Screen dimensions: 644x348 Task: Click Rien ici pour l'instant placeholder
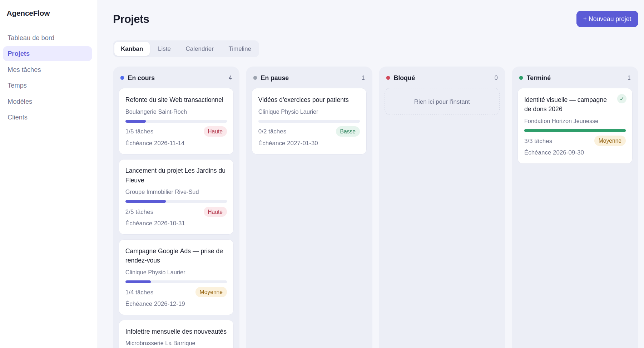(x=442, y=102)
